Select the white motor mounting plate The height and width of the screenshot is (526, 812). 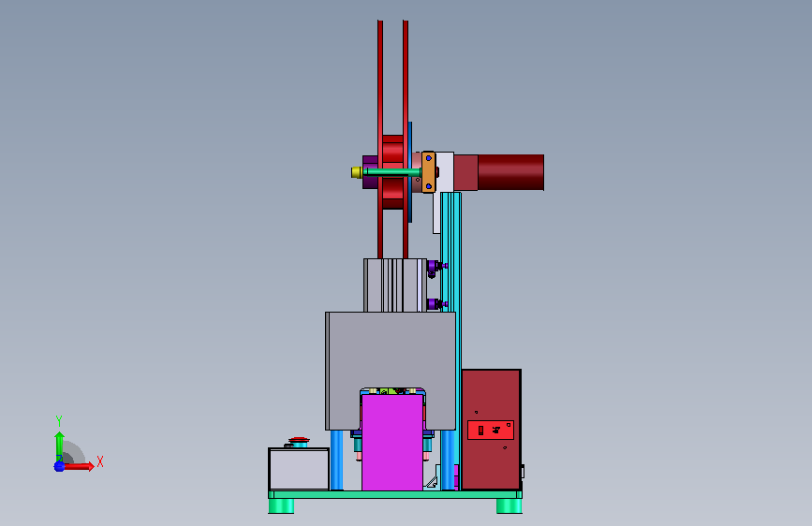pyautogui.click(x=444, y=171)
